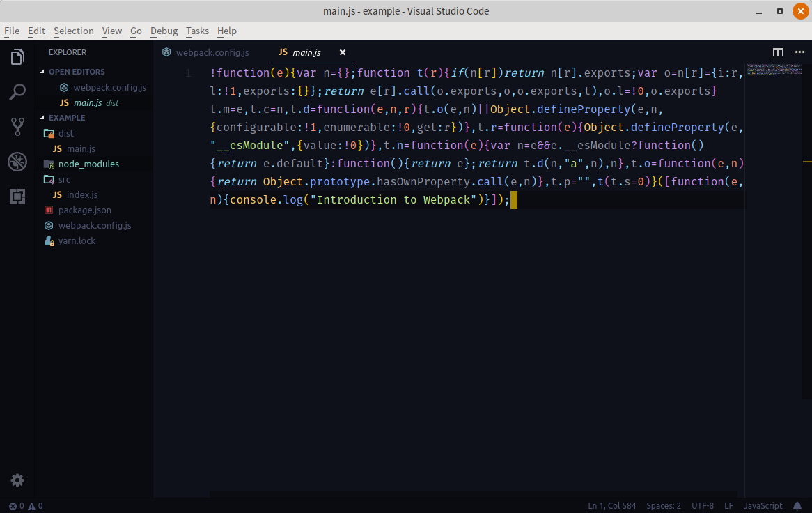Click line number 1 in gutter
Image resolution: width=812 pixels, height=513 pixels.
pyautogui.click(x=189, y=73)
